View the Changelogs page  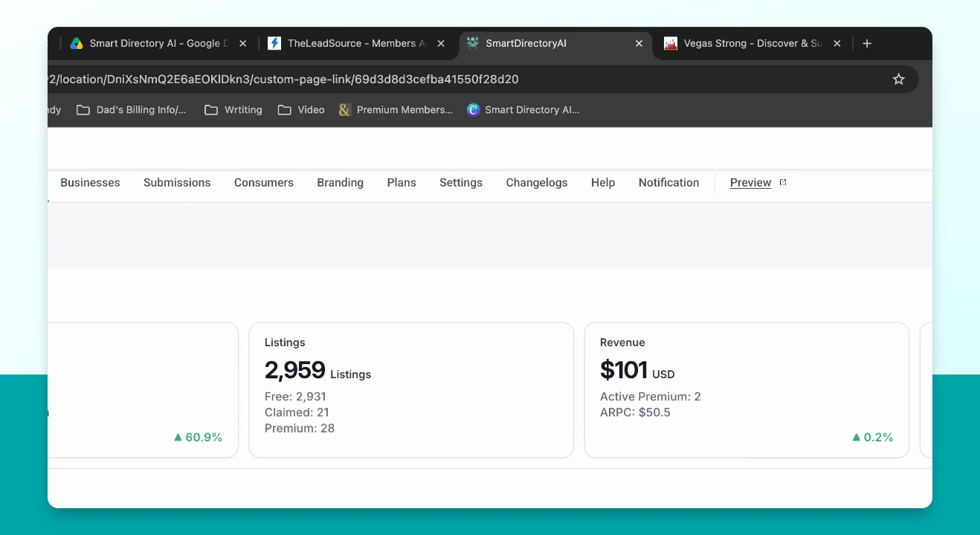tap(537, 183)
